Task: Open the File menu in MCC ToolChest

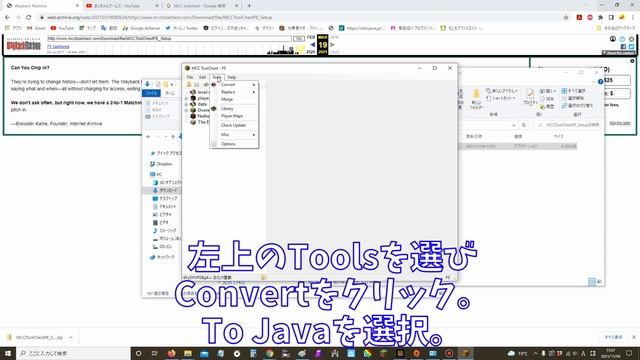Action: 190,77
